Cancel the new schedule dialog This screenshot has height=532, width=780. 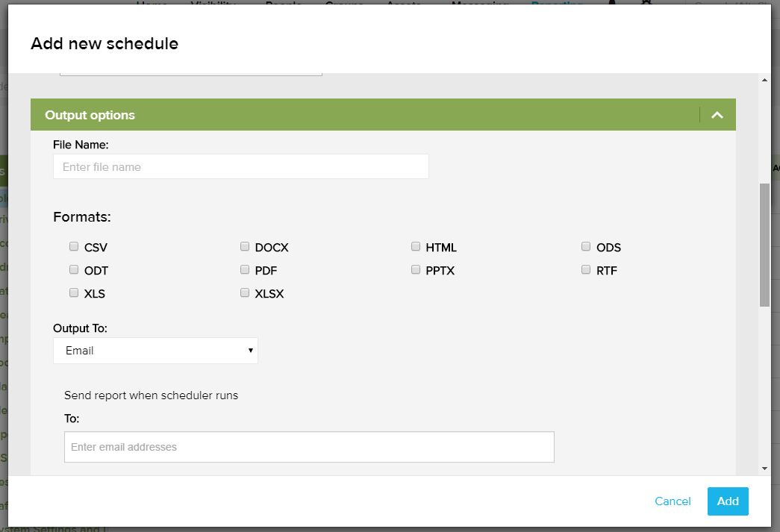(x=673, y=501)
